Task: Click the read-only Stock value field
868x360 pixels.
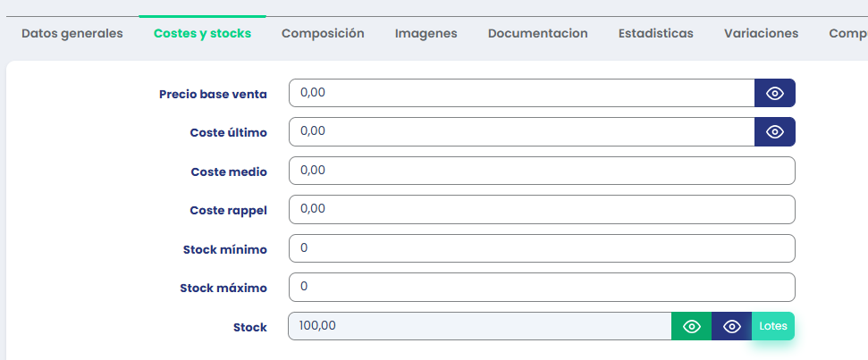Action: 479,326
